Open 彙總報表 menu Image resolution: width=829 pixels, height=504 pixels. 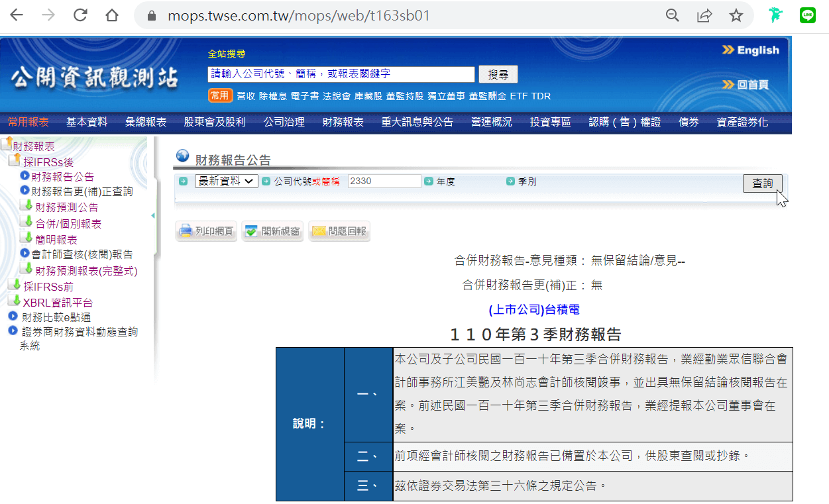click(x=146, y=122)
